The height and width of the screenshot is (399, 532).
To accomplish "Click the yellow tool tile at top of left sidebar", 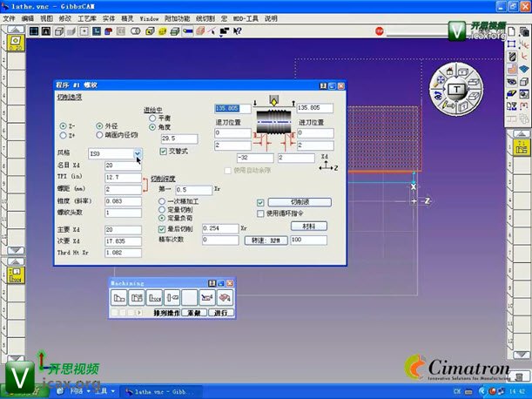I will 15,42.
